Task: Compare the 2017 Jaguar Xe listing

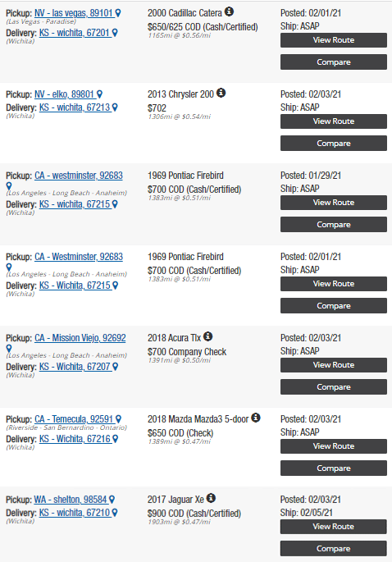Action: coord(334,548)
